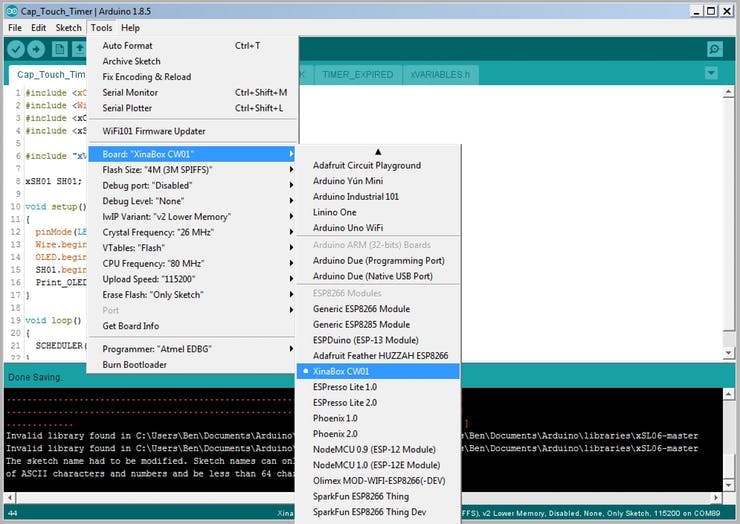Open the Serial Monitor magnifier icon
740x524 pixels.
[x=715, y=49]
